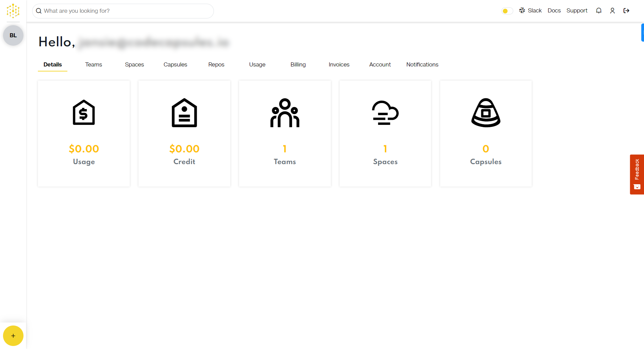The width and height of the screenshot is (644, 349).
Task: Open the Feedback panel
Action: [x=637, y=174]
